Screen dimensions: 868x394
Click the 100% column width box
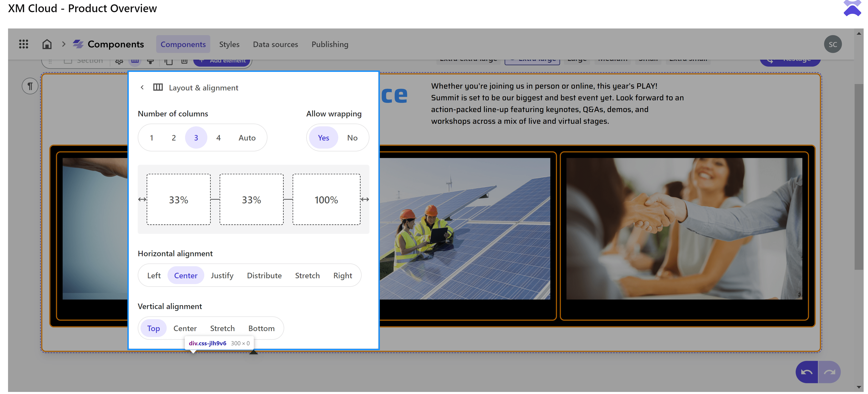click(326, 200)
